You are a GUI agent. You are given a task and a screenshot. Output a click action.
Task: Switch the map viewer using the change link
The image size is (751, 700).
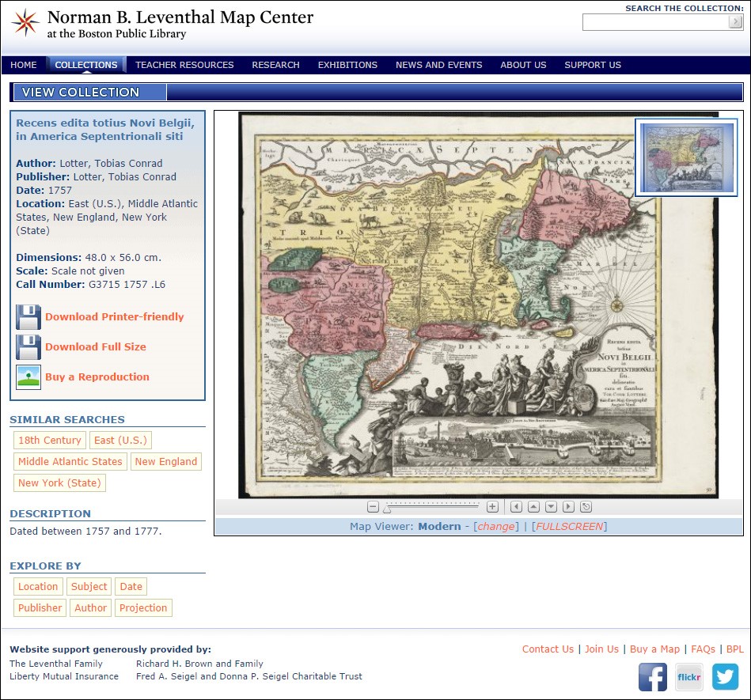[x=496, y=527]
